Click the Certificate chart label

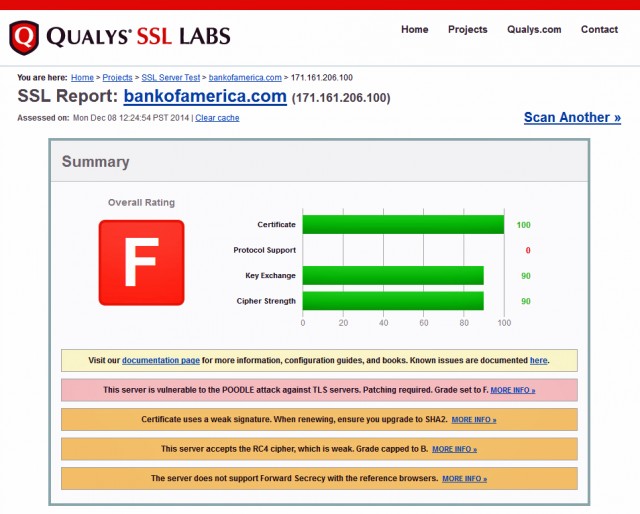click(x=276, y=225)
